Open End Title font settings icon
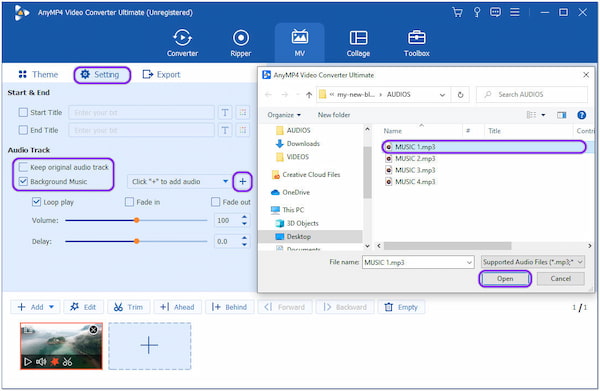600x391 pixels. (225, 130)
